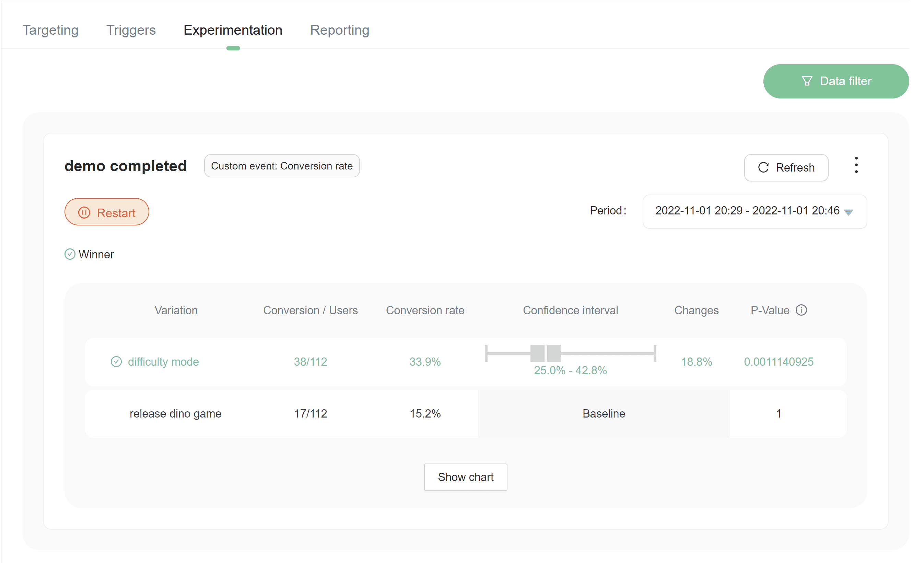Screen dimensions: 924x563
Task: Select the release dino game row
Action: (175, 414)
